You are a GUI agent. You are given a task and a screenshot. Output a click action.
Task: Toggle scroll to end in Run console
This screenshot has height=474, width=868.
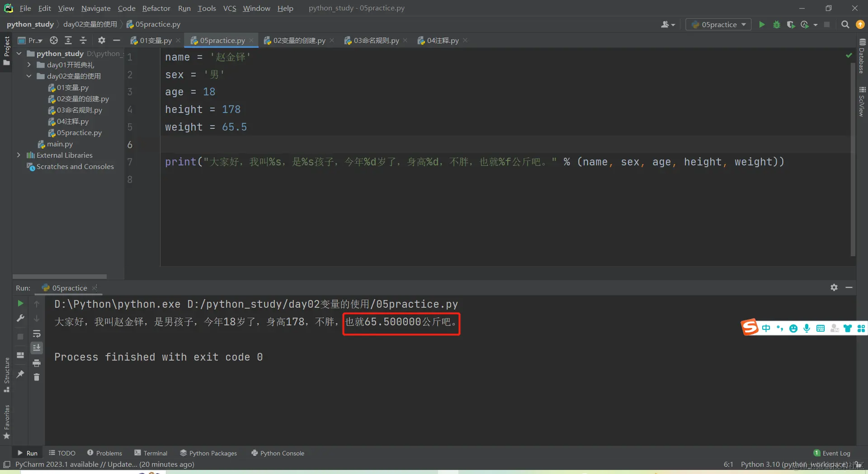(37, 347)
